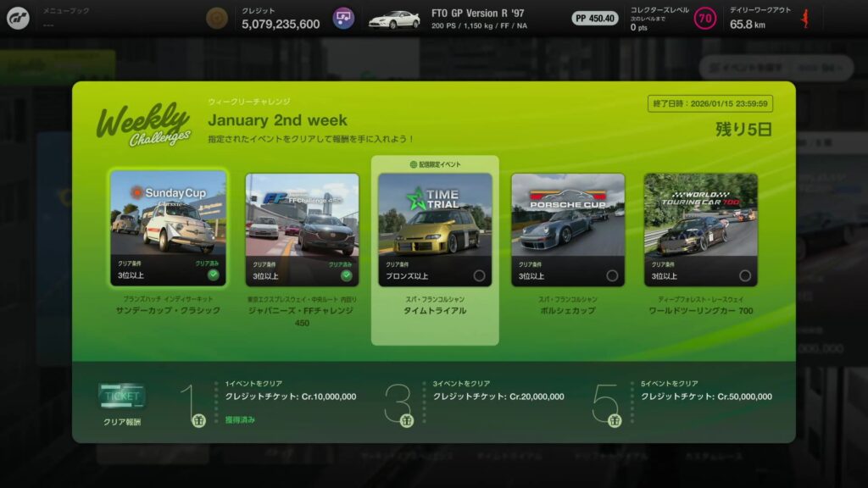
Task: Click the empty completion circle on Time Trial
Action: point(479,275)
